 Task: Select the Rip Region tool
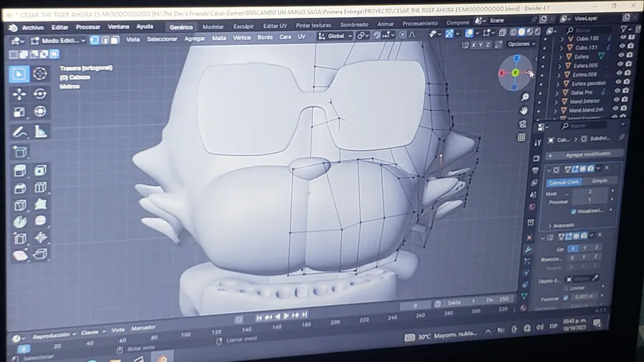point(41,254)
